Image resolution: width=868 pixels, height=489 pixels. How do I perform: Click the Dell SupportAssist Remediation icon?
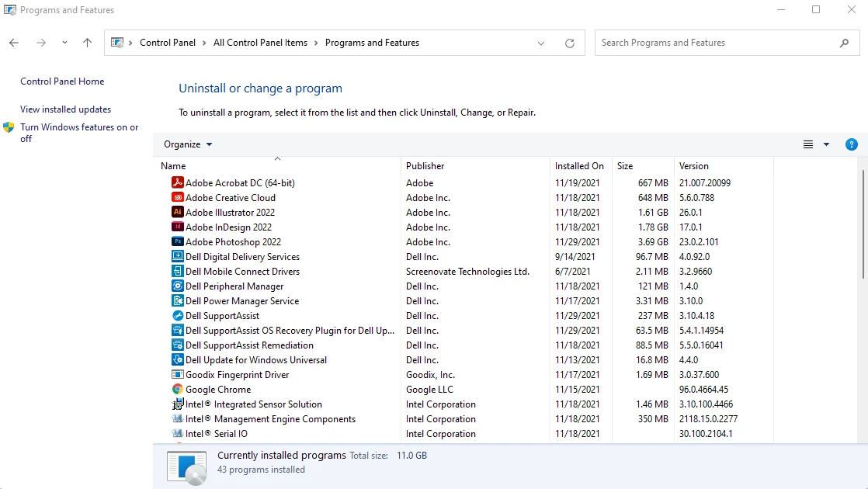tap(177, 345)
